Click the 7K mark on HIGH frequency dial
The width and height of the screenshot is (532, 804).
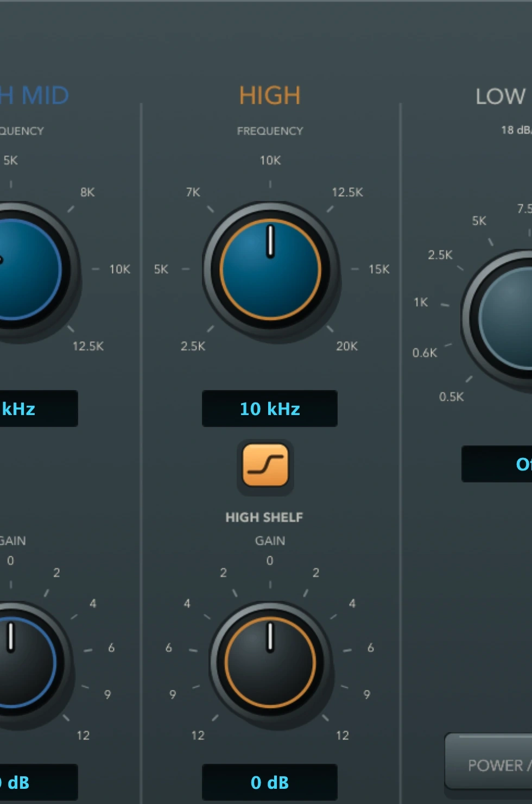click(193, 192)
